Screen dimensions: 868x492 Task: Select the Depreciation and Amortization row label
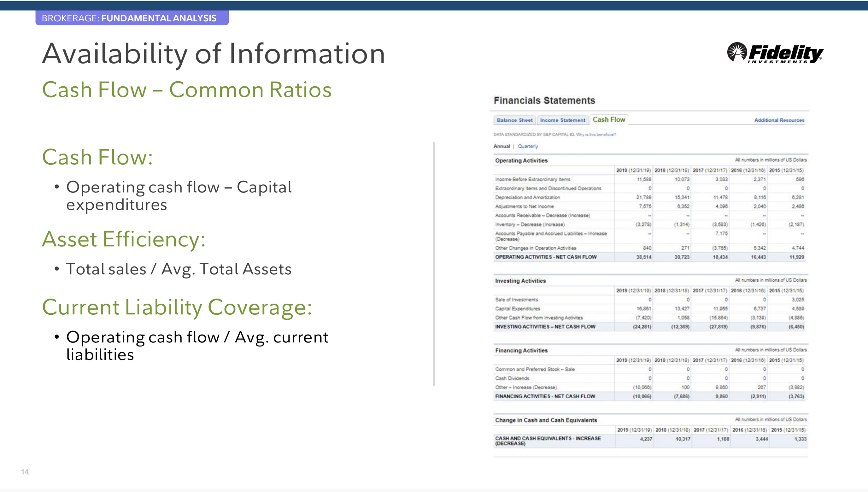[x=527, y=197]
